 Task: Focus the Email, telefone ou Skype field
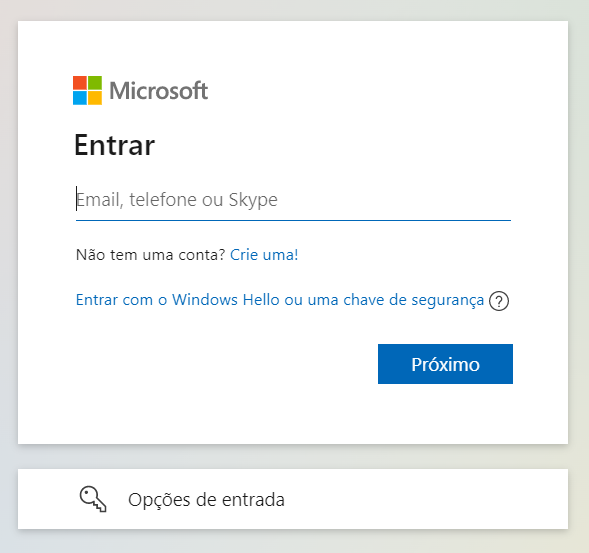coord(293,199)
